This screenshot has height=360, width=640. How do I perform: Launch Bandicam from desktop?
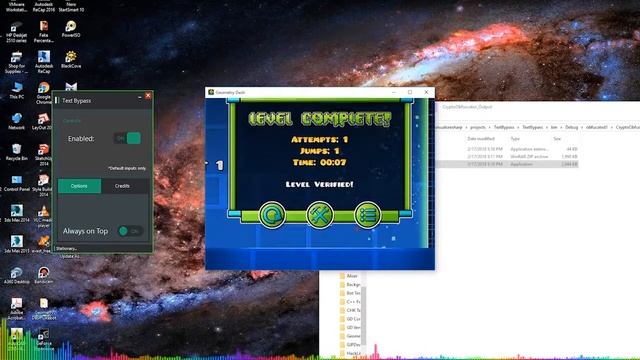pos(44,276)
